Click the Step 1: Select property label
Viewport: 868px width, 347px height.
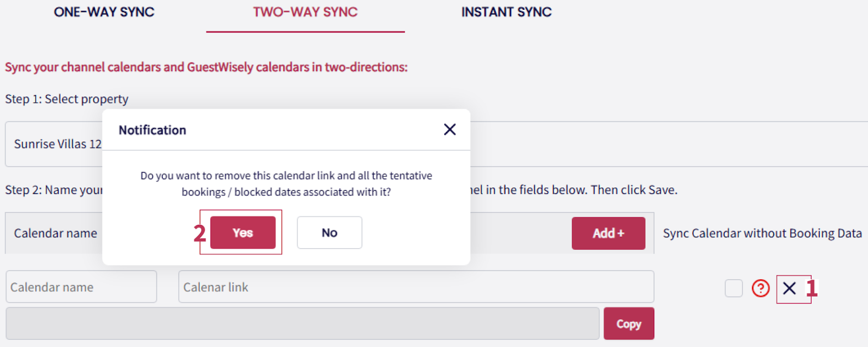point(67,99)
